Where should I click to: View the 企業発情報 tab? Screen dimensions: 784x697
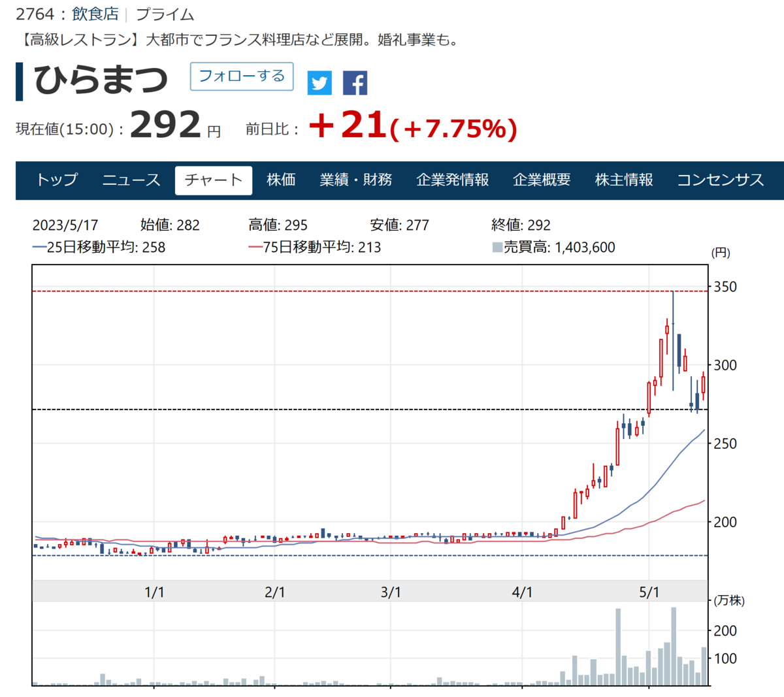tap(453, 180)
